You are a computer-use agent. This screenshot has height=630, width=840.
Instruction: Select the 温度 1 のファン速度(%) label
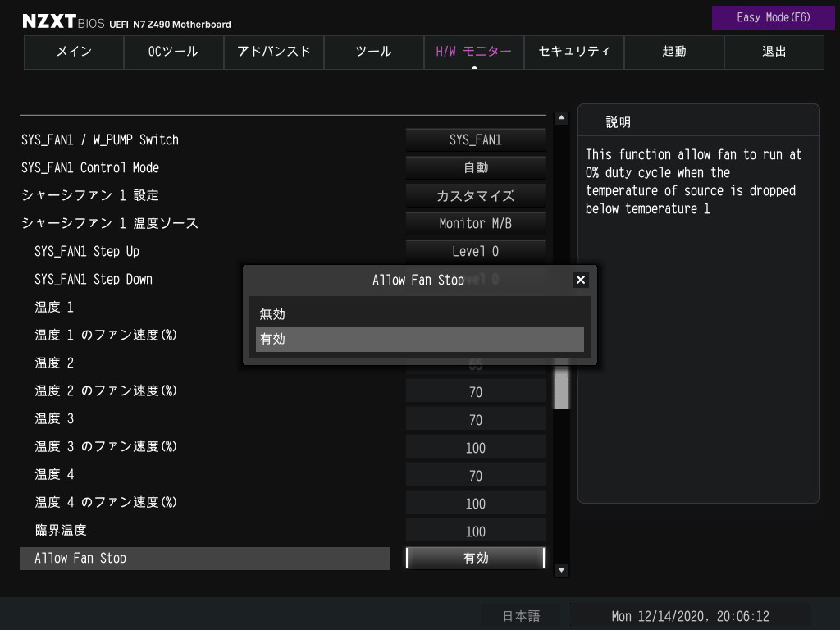coord(106,335)
